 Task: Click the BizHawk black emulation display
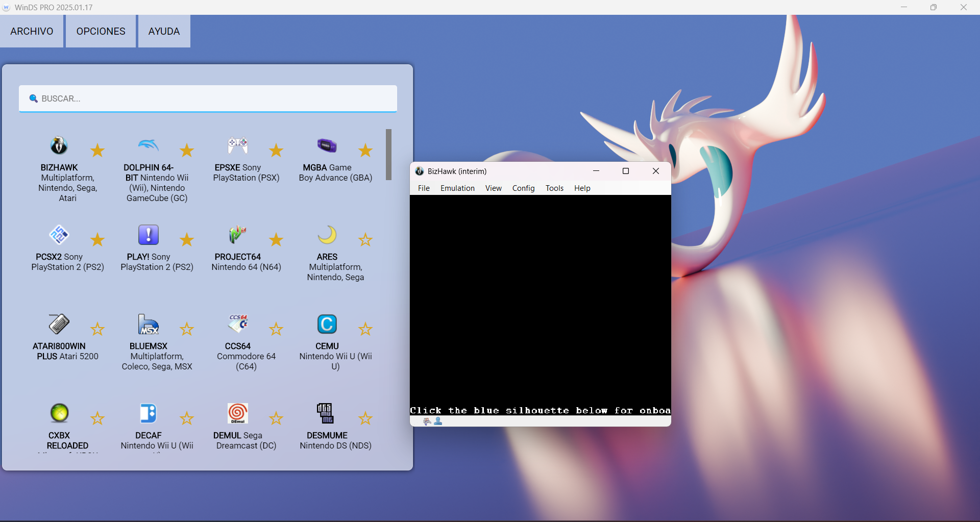coord(541,305)
